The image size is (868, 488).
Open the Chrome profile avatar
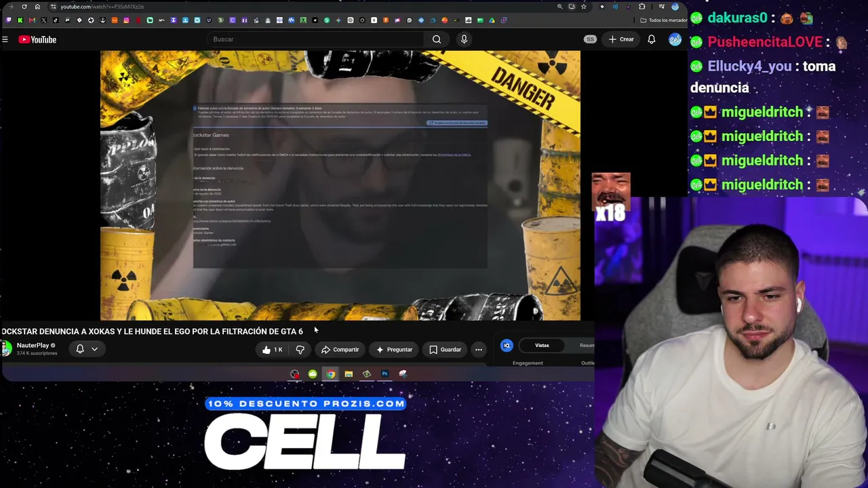[675, 7]
